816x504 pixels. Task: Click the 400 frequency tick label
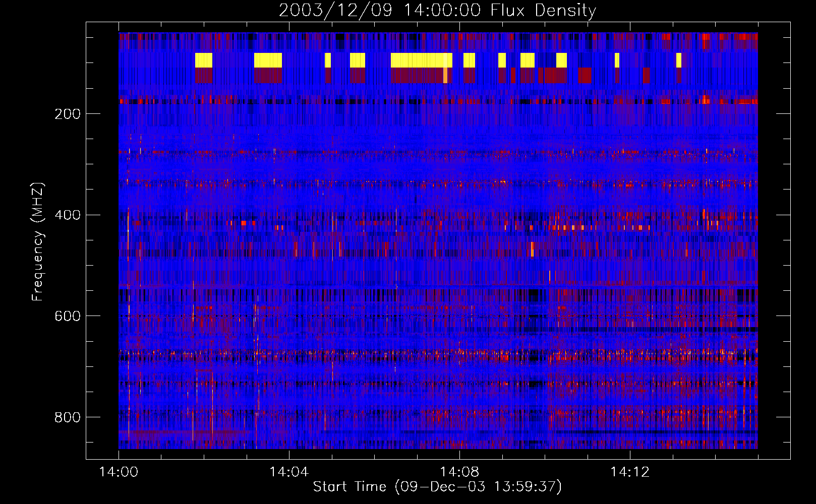(68, 215)
